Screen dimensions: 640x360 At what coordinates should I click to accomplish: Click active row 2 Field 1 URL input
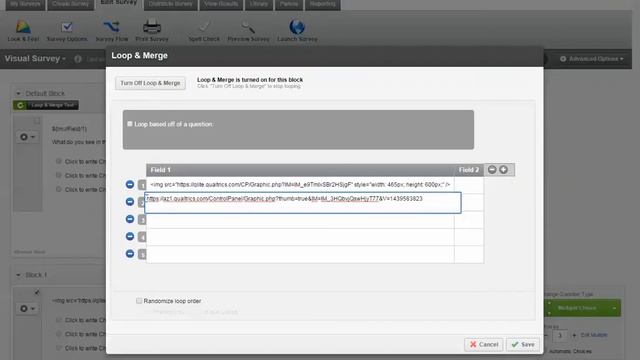303,202
